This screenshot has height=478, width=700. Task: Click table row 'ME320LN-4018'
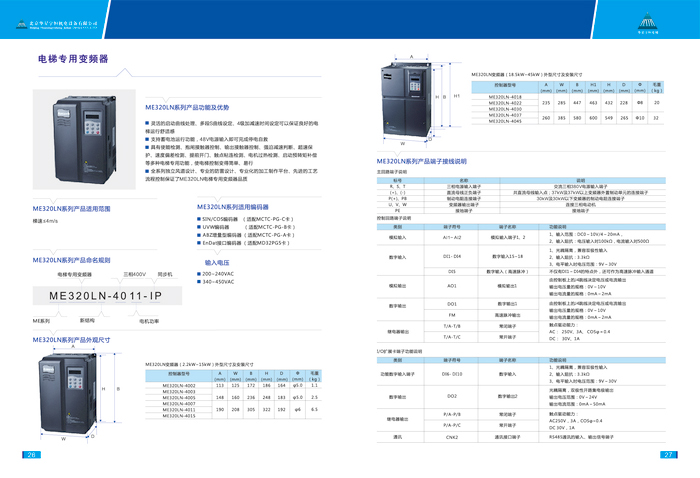505,97
